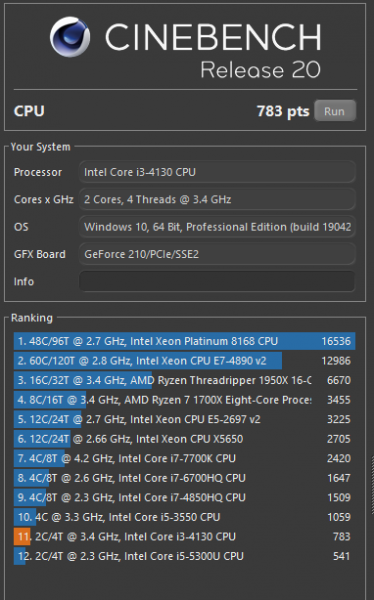Select highlighted ranking row Intel Core i3-4130
374x600 pixels.
click(185, 536)
